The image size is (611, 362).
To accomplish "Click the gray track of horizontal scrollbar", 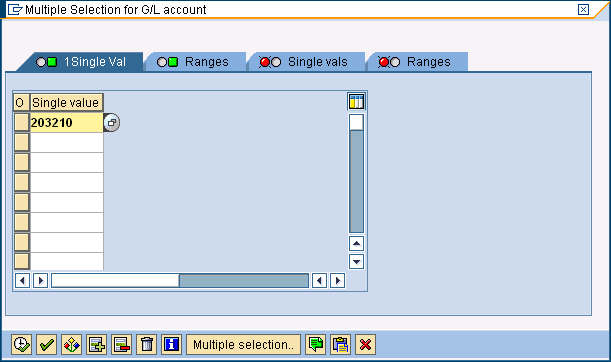I will 244,281.
